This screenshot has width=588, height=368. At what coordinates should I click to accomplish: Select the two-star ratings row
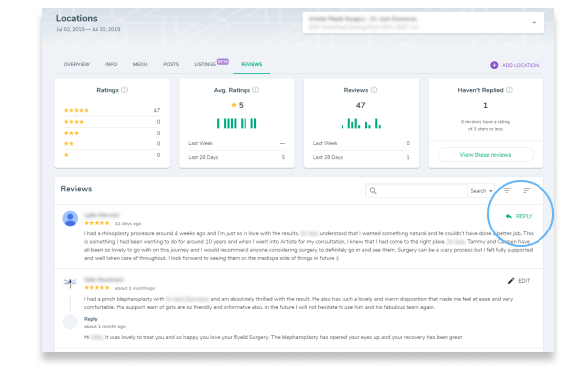click(112, 143)
